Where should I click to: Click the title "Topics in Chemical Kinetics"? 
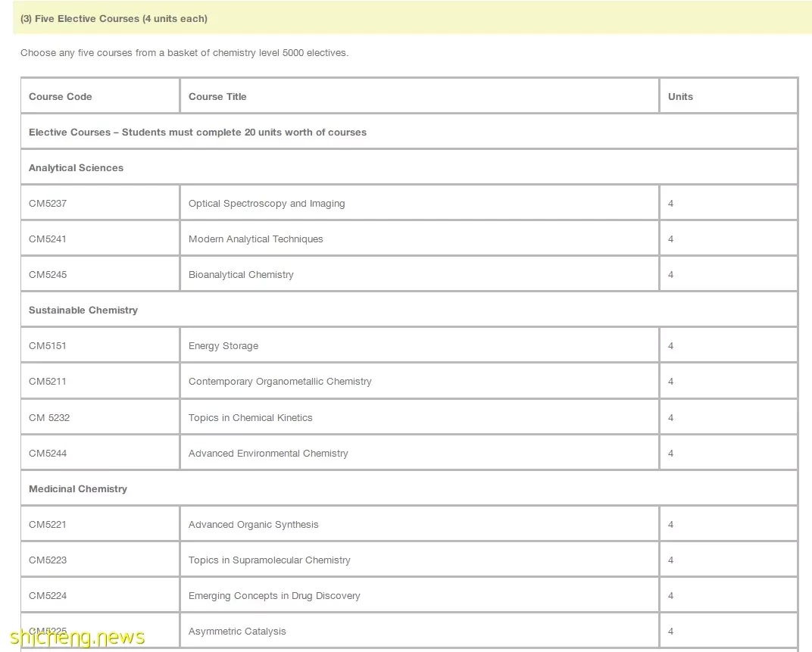251,418
